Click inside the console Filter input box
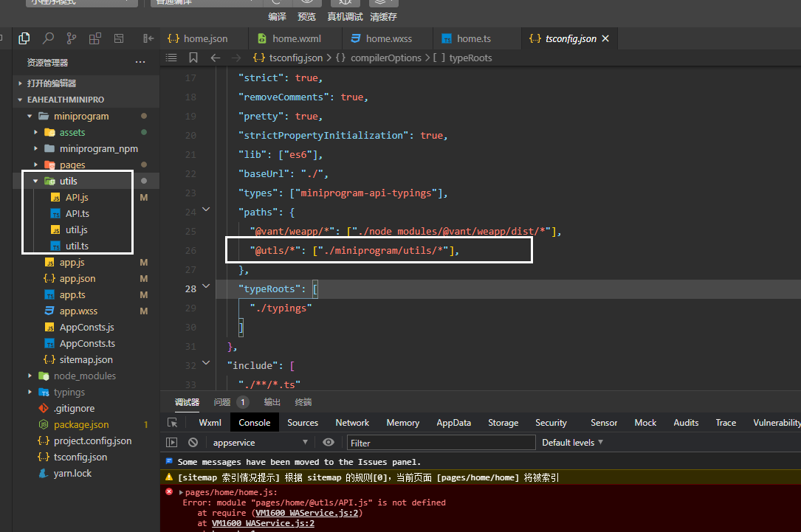 (x=441, y=442)
